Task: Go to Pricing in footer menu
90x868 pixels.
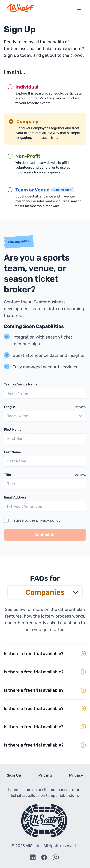Action: pyautogui.click(x=45, y=775)
